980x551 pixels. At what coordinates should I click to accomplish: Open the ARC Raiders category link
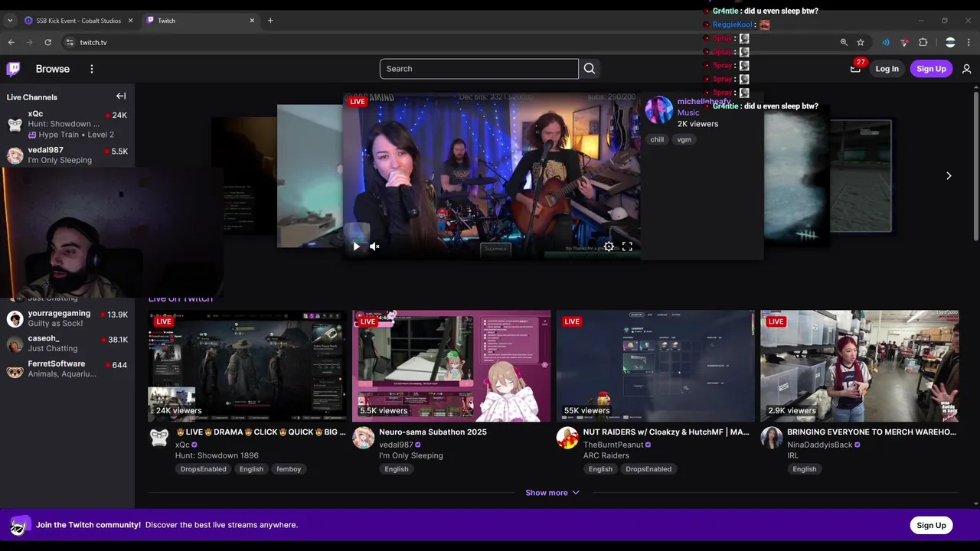[606, 455]
